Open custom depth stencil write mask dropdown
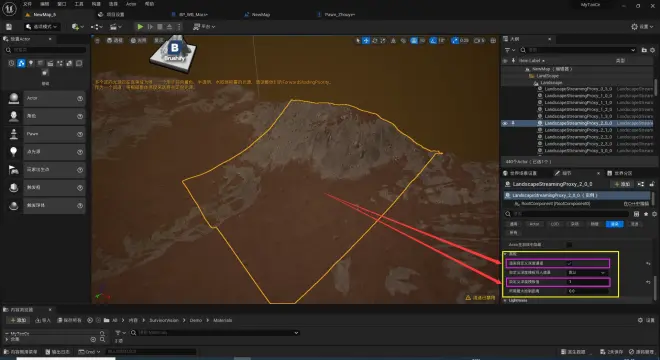Image resolution: width=660 pixels, height=360 pixels. point(587,272)
